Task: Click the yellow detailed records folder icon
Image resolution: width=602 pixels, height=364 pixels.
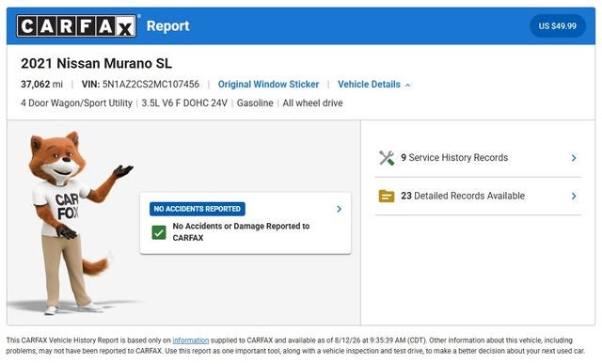Action: coord(387,197)
